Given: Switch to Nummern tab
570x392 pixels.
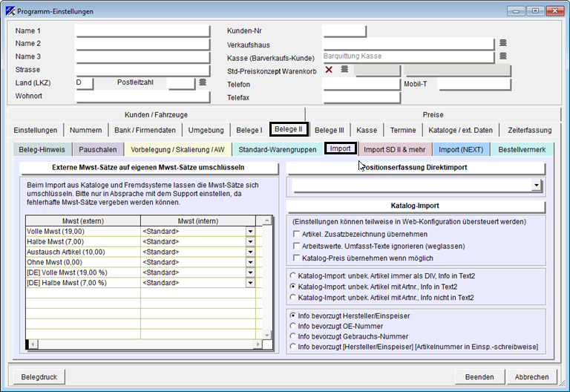Looking at the screenshot, I should tap(86, 130).
